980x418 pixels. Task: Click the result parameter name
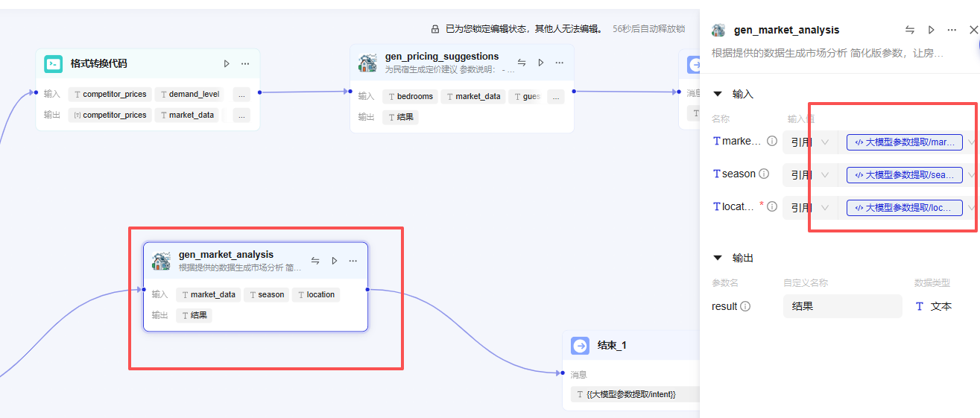click(x=724, y=306)
